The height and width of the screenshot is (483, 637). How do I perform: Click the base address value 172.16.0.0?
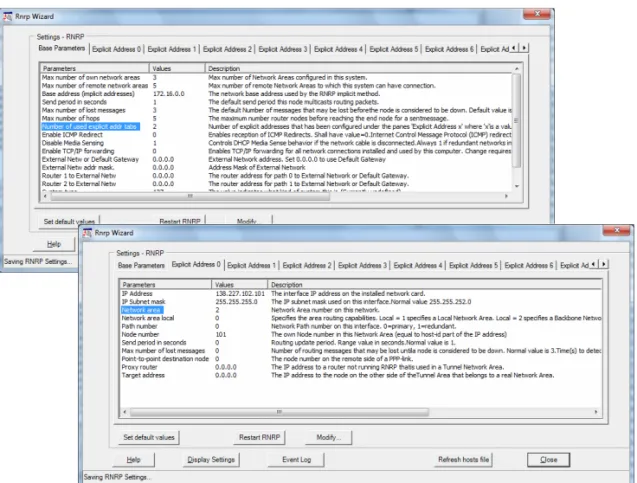169,94
